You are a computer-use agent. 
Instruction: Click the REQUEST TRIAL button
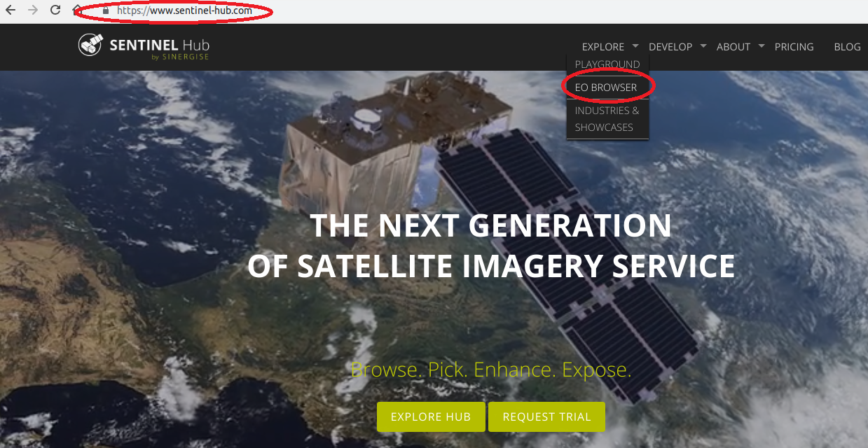546,416
